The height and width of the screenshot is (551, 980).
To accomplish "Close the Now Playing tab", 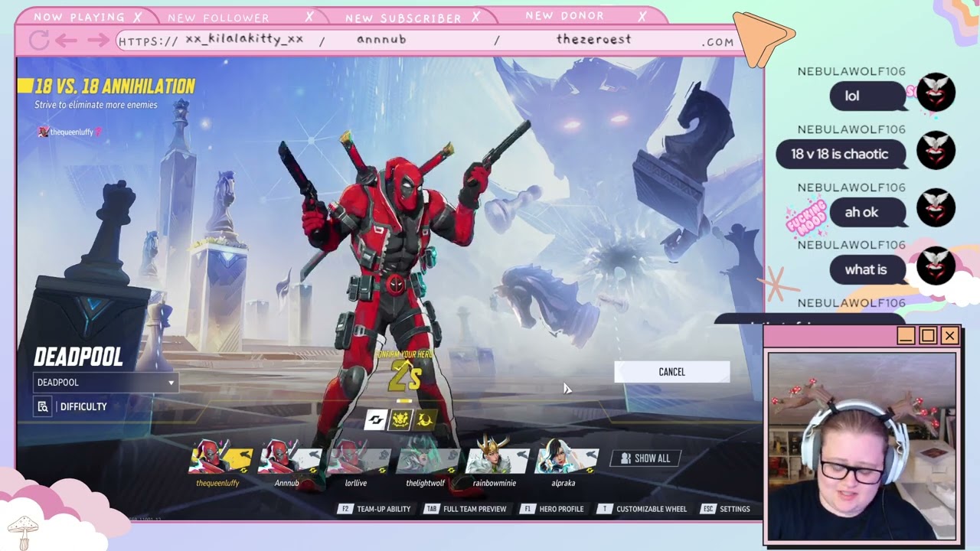I will pos(137,17).
